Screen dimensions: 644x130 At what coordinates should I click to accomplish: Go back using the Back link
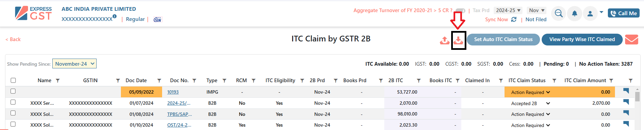tap(13, 39)
